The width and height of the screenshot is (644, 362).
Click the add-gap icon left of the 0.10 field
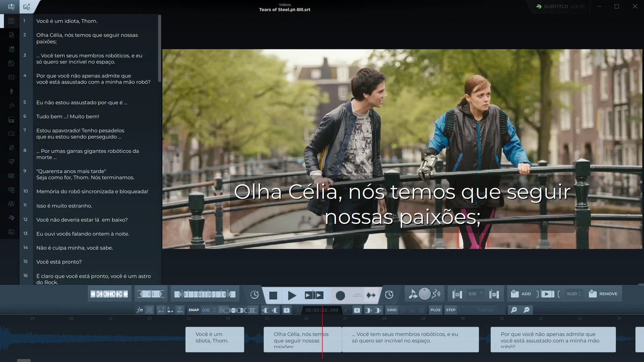point(457,294)
